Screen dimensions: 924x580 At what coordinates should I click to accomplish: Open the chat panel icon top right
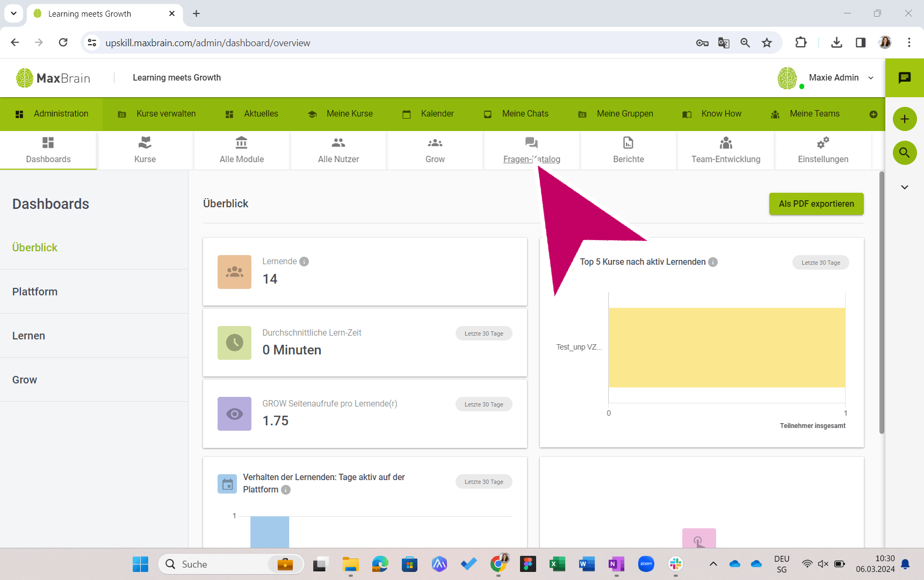pyautogui.click(x=905, y=78)
